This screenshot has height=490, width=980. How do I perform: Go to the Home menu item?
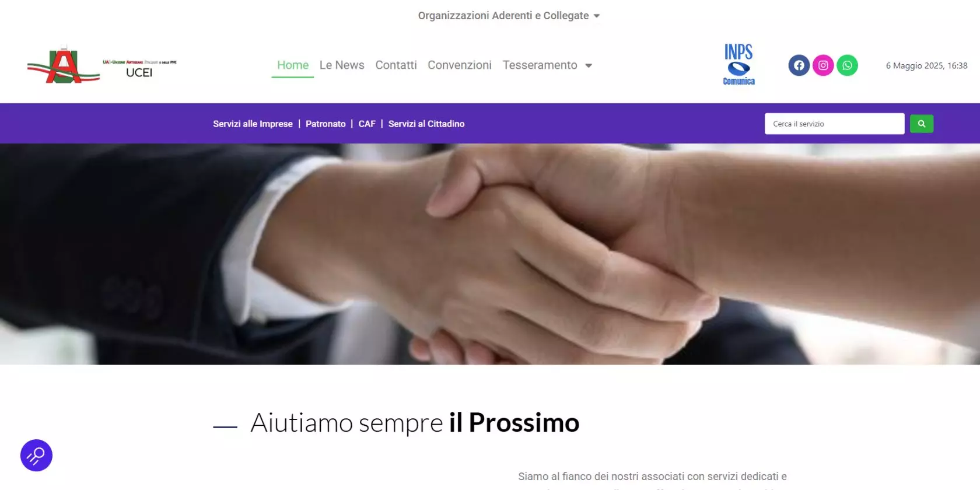pyautogui.click(x=293, y=65)
